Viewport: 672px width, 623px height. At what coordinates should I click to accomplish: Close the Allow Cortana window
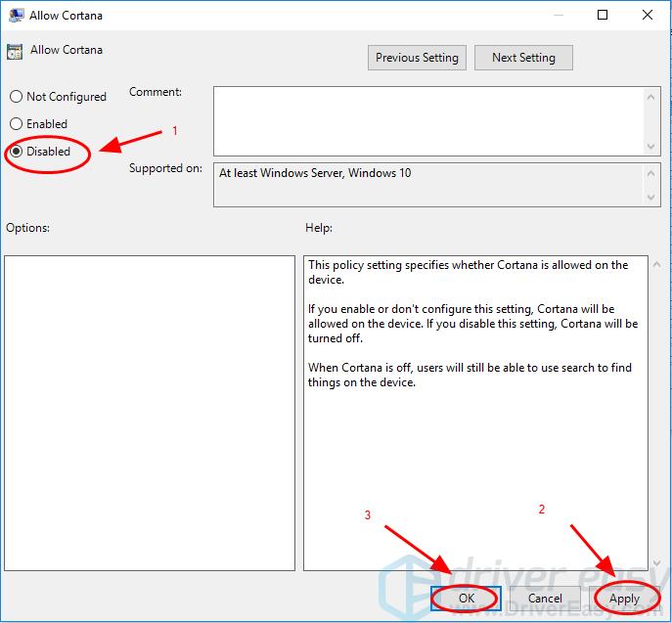point(648,15)
